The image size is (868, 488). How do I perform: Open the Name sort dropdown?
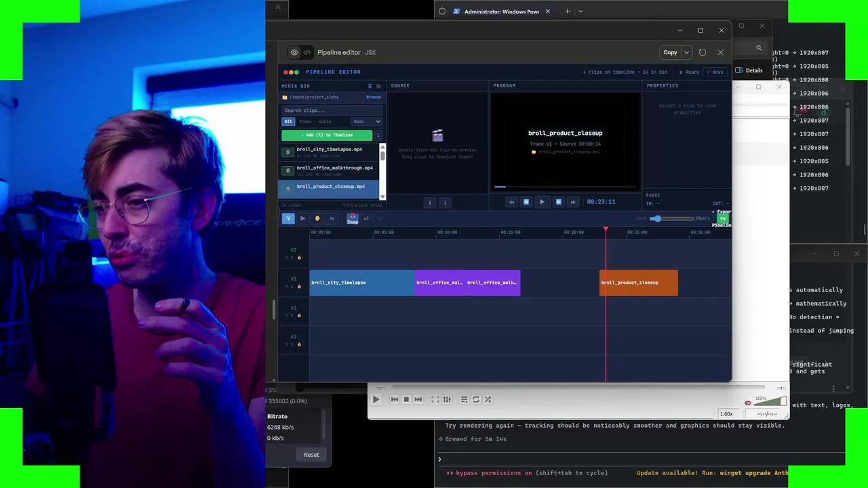tap(366, 121)
